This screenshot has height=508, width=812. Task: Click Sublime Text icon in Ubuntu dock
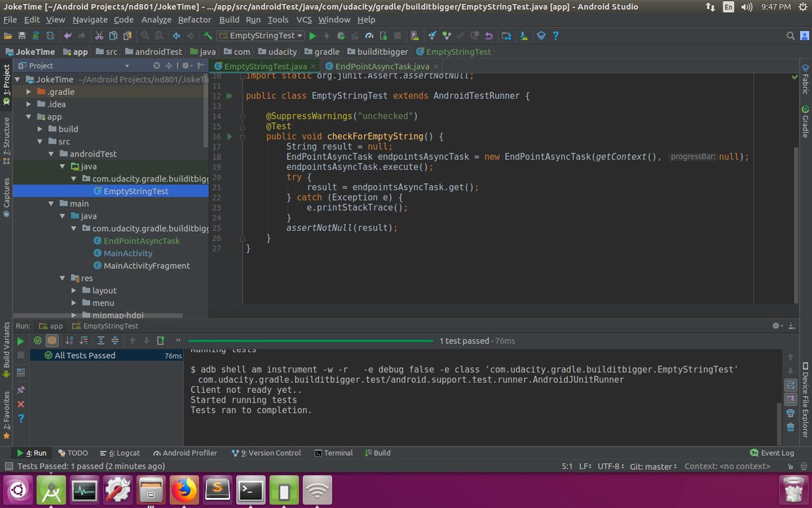click(217, 490)
